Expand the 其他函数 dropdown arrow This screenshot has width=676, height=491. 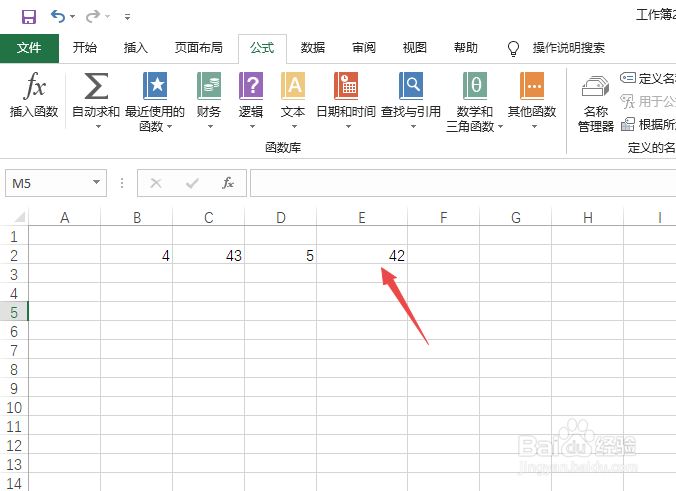click(x=534, y=126)
